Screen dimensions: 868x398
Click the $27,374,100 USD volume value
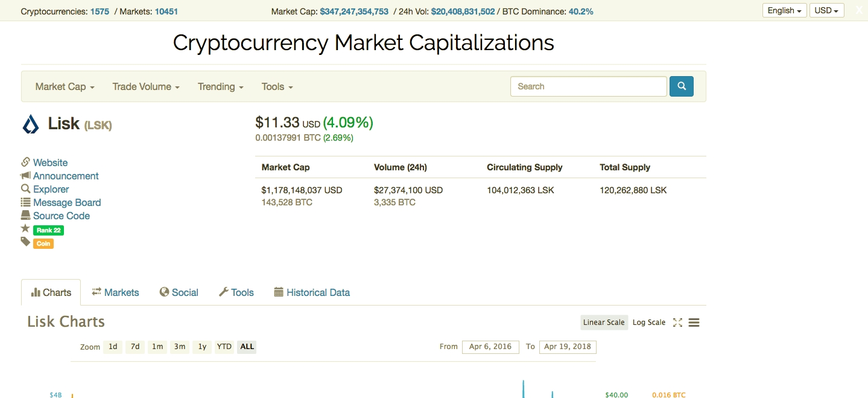(x=408, y=190)
